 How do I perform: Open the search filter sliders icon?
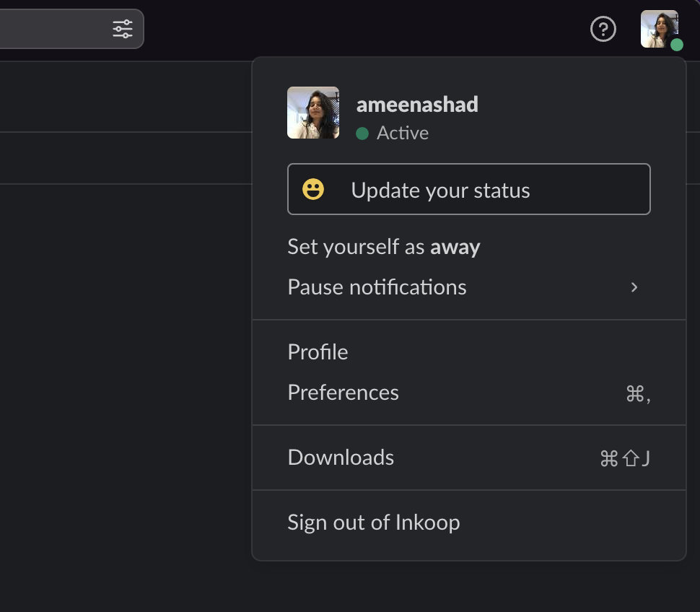pyautogui.click(x=123, y=29)
